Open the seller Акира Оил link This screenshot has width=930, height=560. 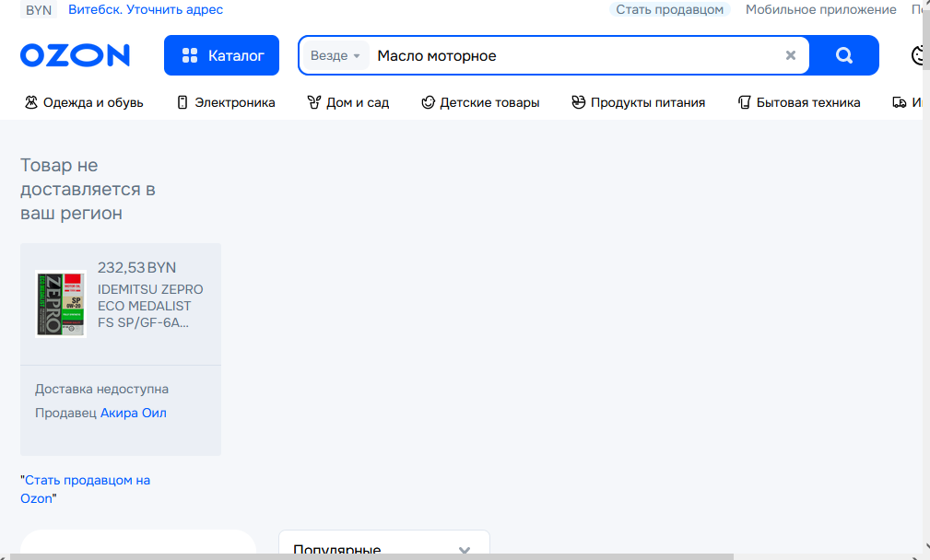click(x=134, y=413)
